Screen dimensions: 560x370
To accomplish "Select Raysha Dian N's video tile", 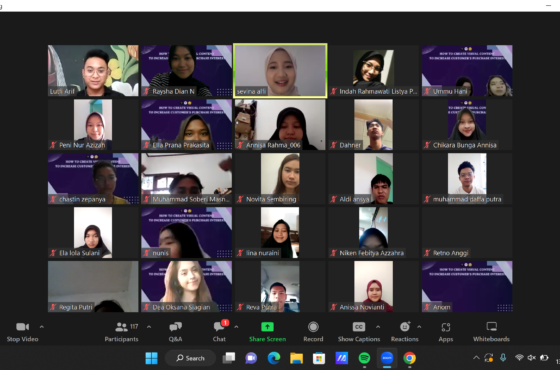I will click(186, 70).
